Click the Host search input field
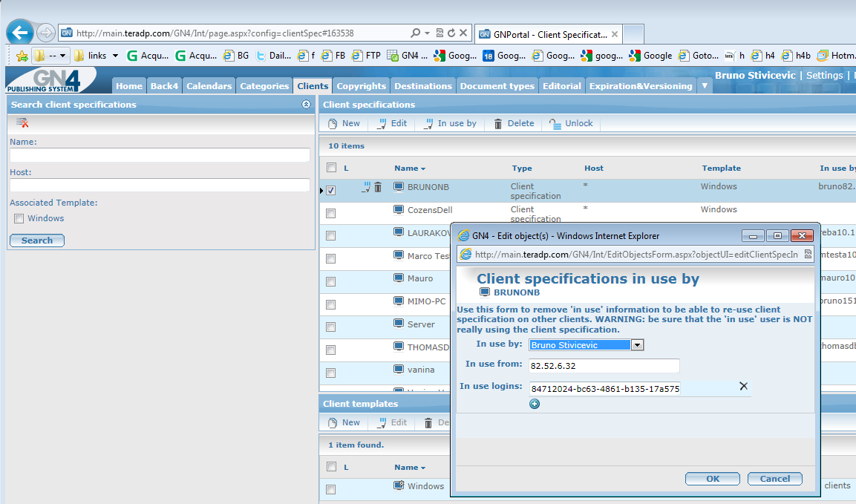This screenshot has width=856, height=504. click(x=160, y=185)
